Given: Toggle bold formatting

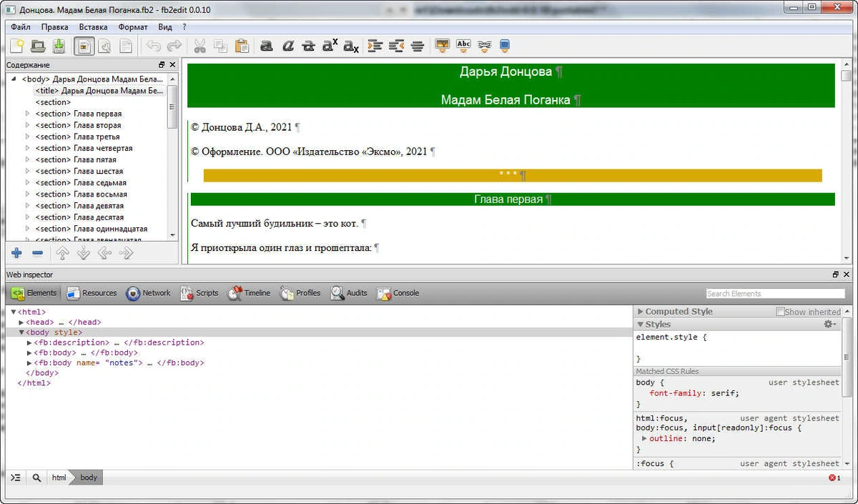Looking at the screenshot, I should click(x=266, y=46).
